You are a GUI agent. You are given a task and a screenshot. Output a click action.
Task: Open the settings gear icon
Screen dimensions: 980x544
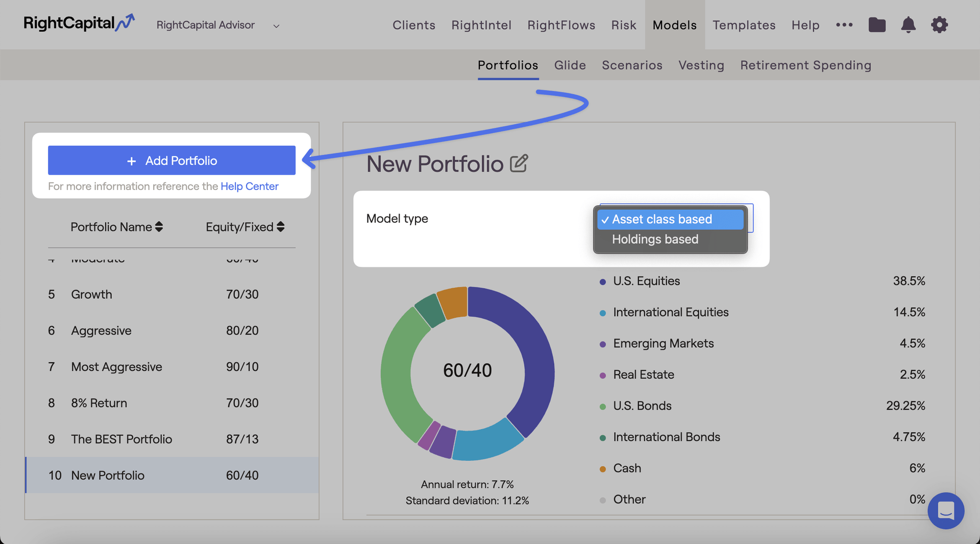click(939, 25)
